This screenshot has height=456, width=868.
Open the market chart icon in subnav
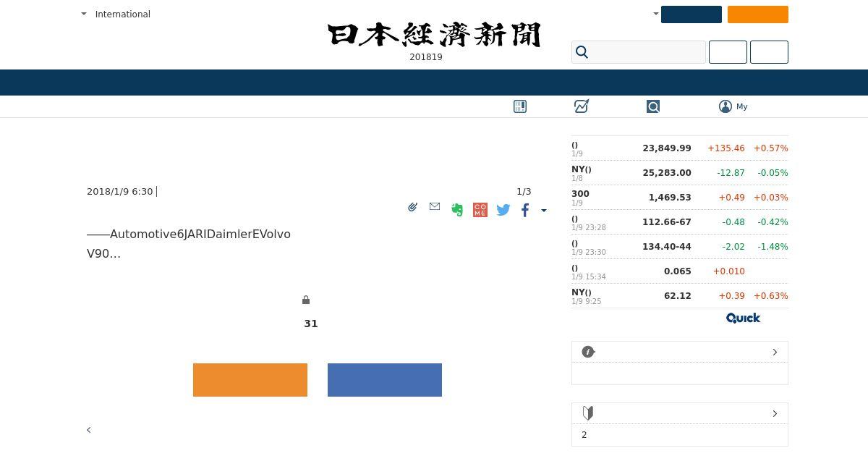point(582,106)
